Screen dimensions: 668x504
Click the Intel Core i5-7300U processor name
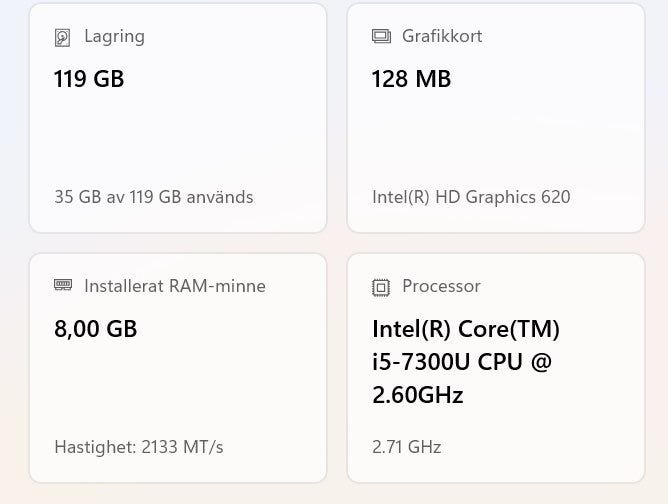click(x=465, y=362)
